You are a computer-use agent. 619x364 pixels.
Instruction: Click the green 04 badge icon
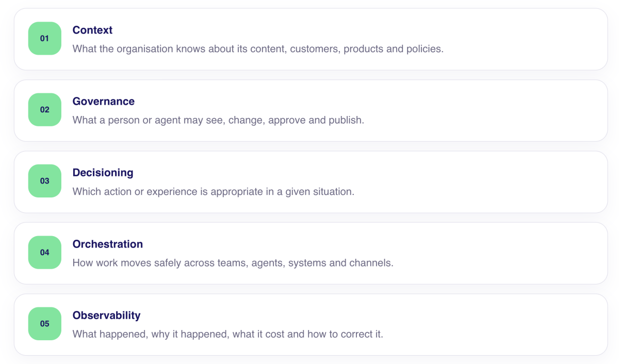pos(45,252)
